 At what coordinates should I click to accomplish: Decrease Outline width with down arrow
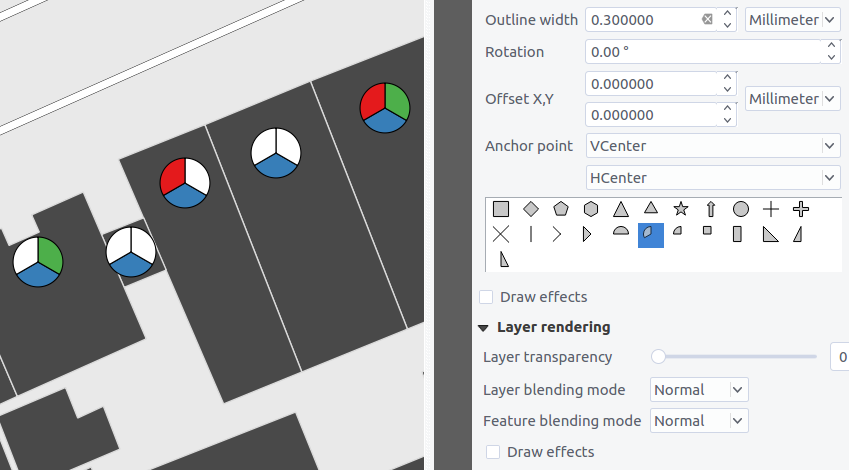728,25
